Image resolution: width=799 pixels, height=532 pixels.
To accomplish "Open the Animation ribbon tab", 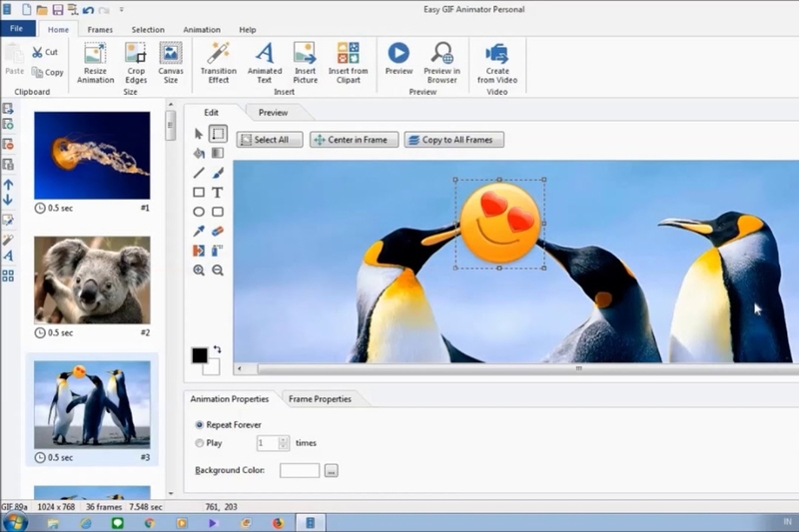I will coord(202,30).
